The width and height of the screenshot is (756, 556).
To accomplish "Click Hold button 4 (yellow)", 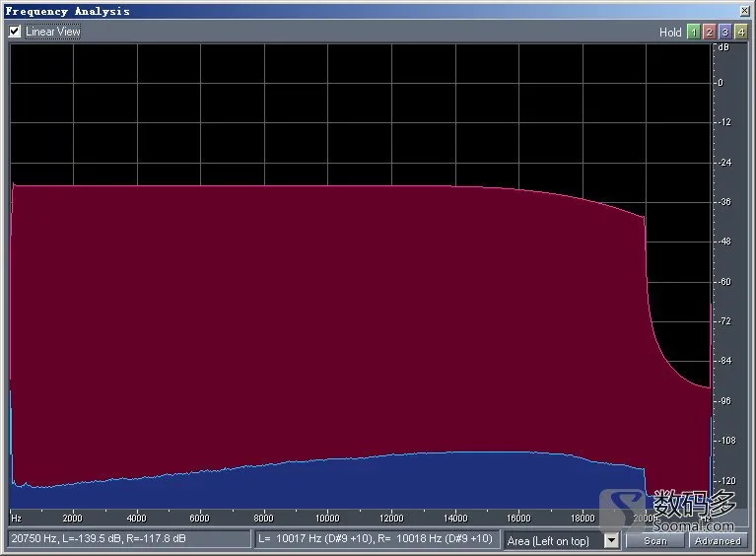I will point(740,32).
